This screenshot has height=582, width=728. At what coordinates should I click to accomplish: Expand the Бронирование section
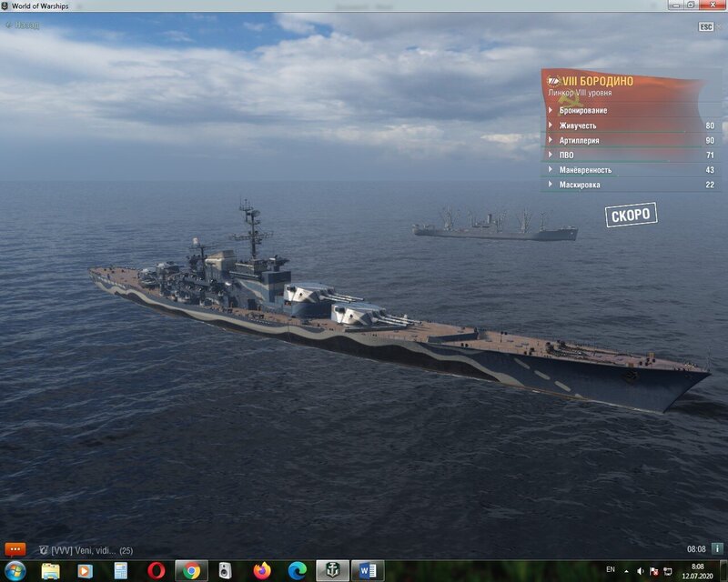[x=631, y=110]
